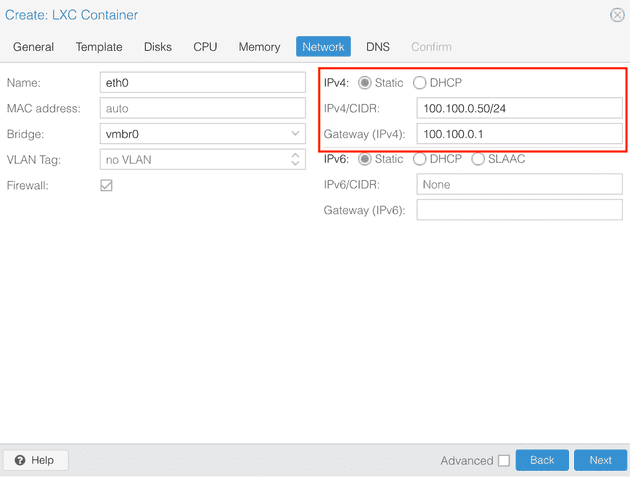Close the Create LXC Container dialog
630x477 pixels.
coord(617,15)
